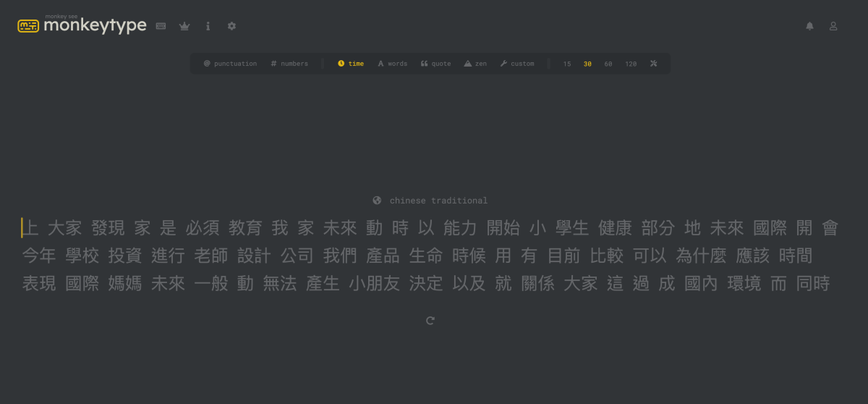Screen dimensions: 868x404
Task: Open custom duration tools icon
Action: (653, 64)
